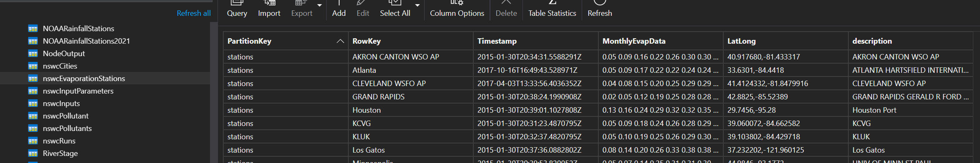The height and width of the screenshot is (163, 980).
Task: Select the Atlanta RowKey cell
Action: coord(411,70)
